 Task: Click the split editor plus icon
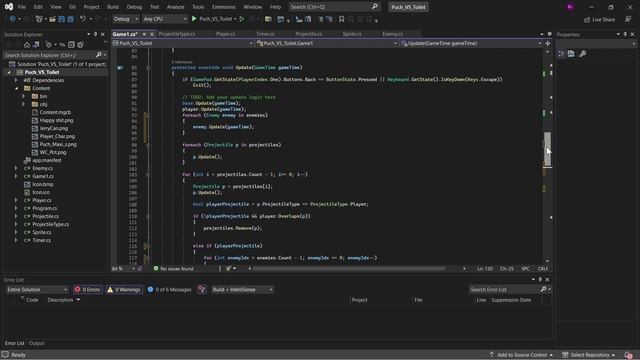[x=548, y=43]
